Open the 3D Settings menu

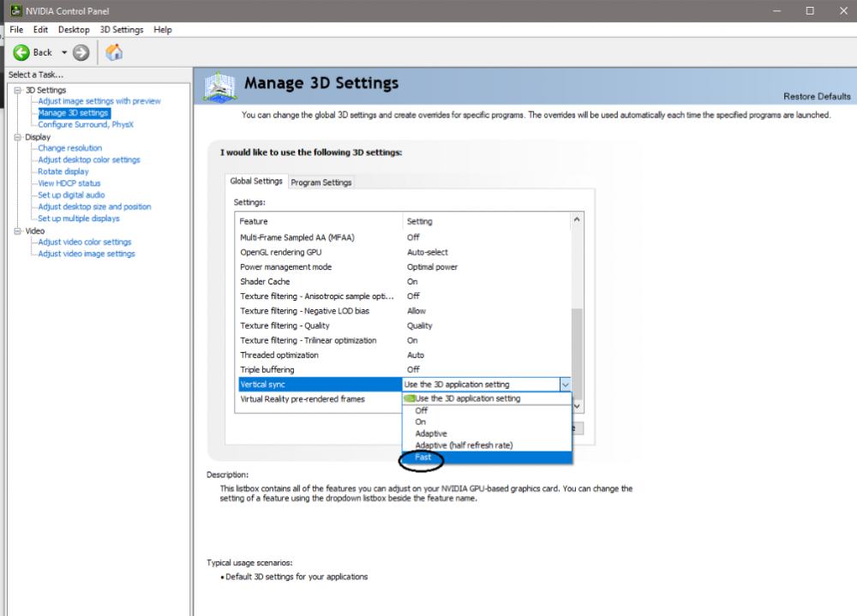(122, 29)
